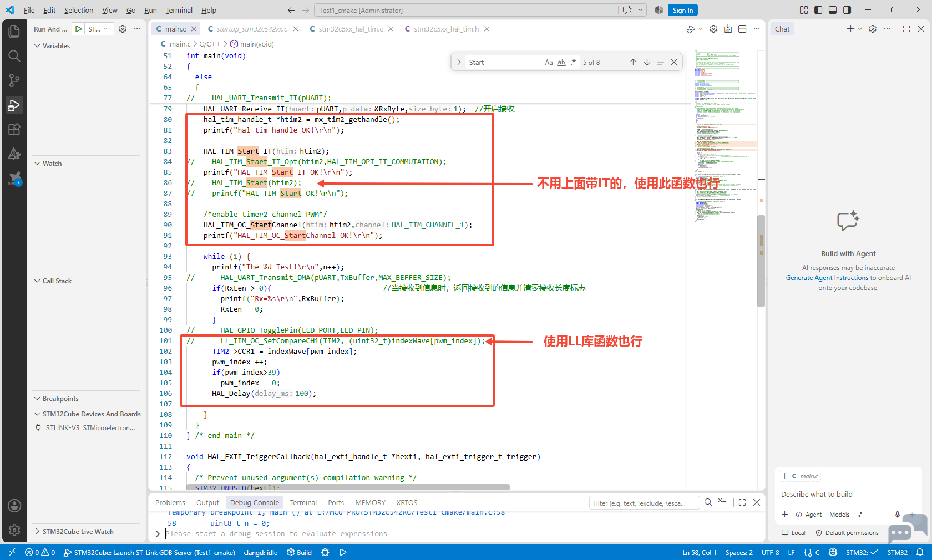
Task: Open the STM32 extension view with badge 7
Action: point(14,179)
